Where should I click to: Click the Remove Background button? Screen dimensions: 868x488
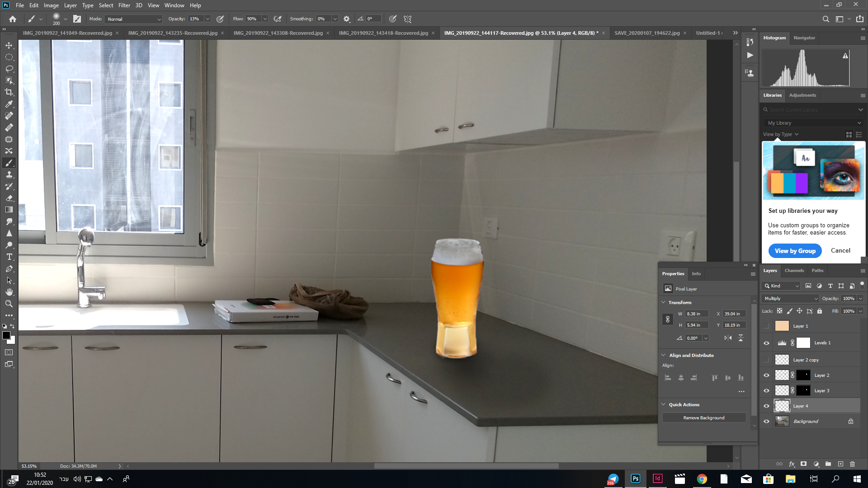tap(703, 418)
